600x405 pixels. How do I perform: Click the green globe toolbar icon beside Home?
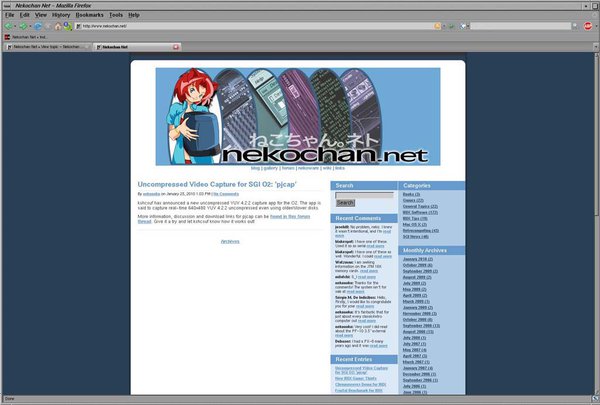(x=68, y=26)
